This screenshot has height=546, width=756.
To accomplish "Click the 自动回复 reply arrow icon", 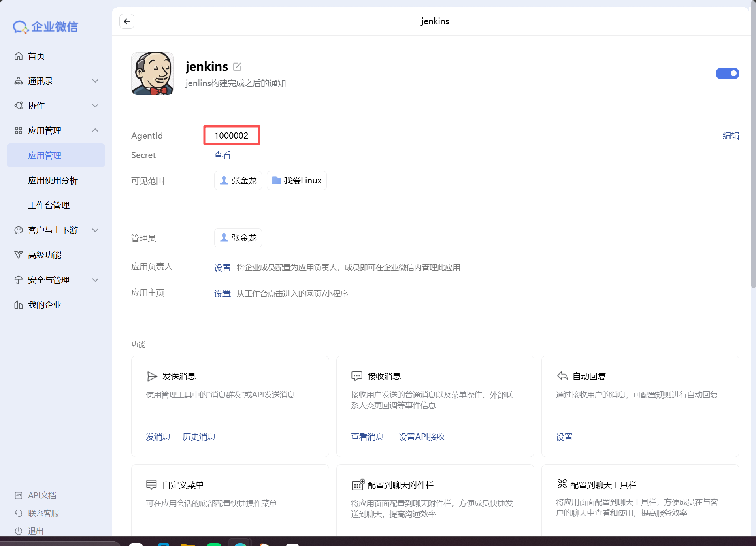I will coord(562,376).
